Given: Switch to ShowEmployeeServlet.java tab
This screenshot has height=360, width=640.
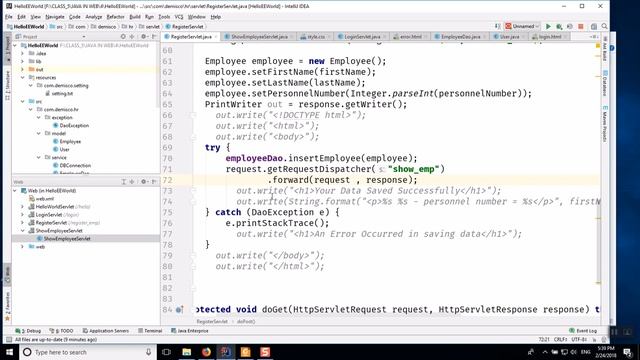Looking at the screenshot, I should point(259,37).
